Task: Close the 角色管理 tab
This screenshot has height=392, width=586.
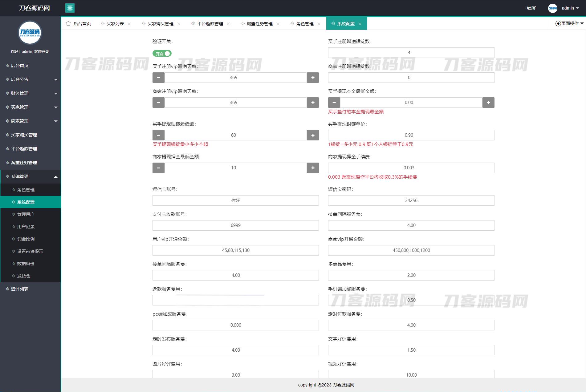Action: (319, 24)
